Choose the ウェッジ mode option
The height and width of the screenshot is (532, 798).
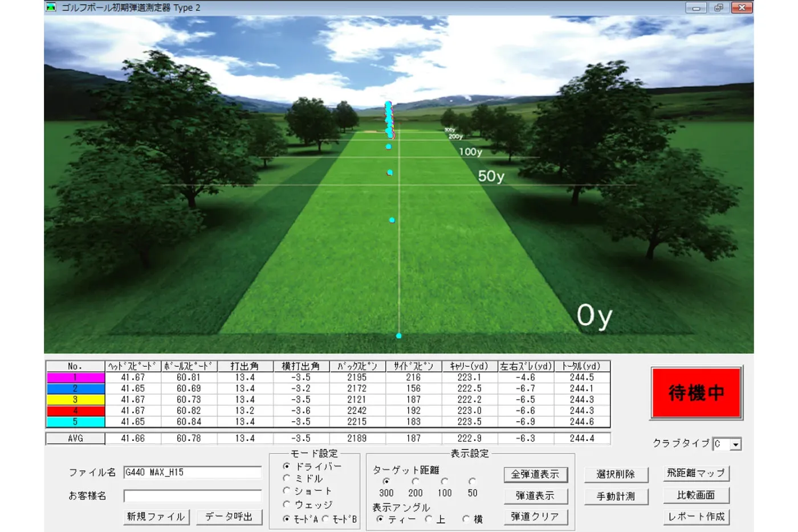(x=287, y=504)
